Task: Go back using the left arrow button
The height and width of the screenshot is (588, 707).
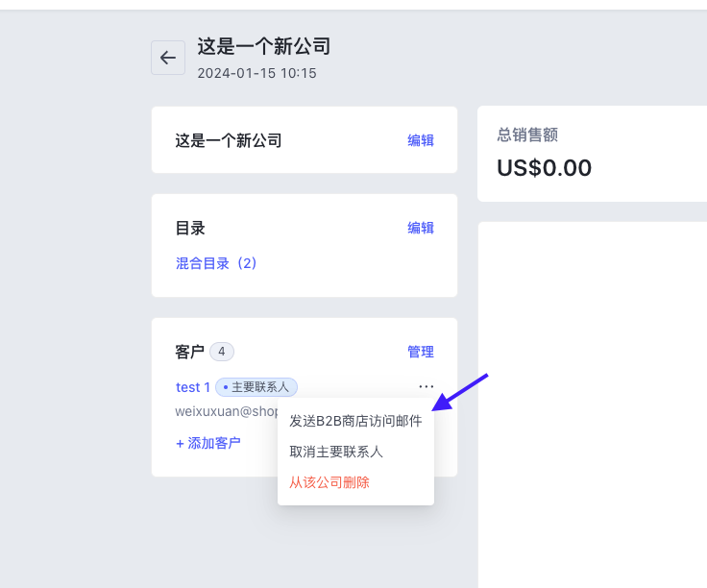Action: [x=168, y=58]
